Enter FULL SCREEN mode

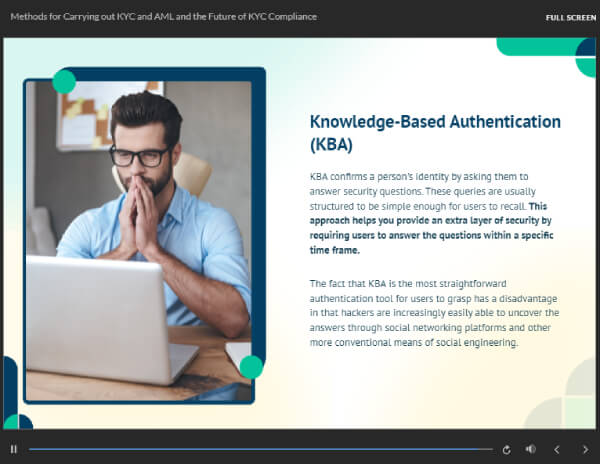click(570, 17)
